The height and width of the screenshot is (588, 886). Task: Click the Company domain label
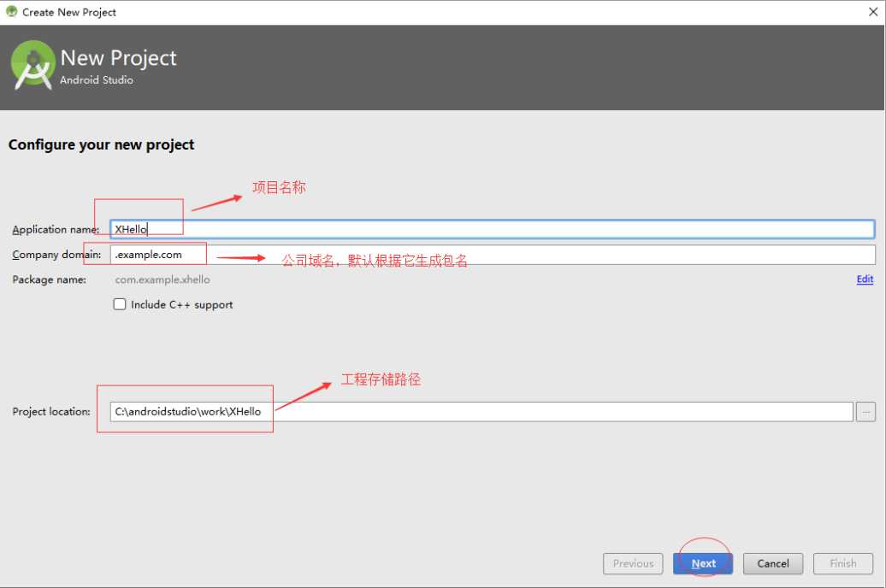tap(56, 255)
